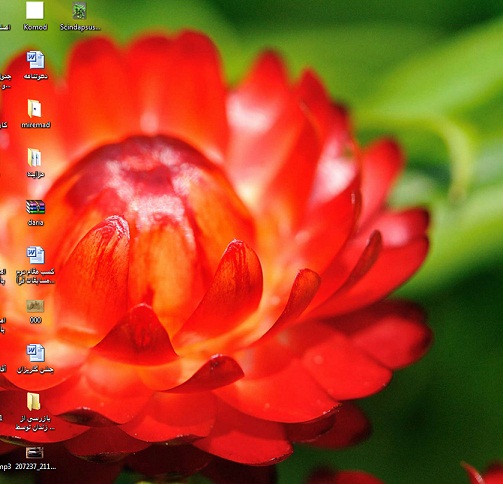
Task: Click the daria archive name label
Action: 36,222
